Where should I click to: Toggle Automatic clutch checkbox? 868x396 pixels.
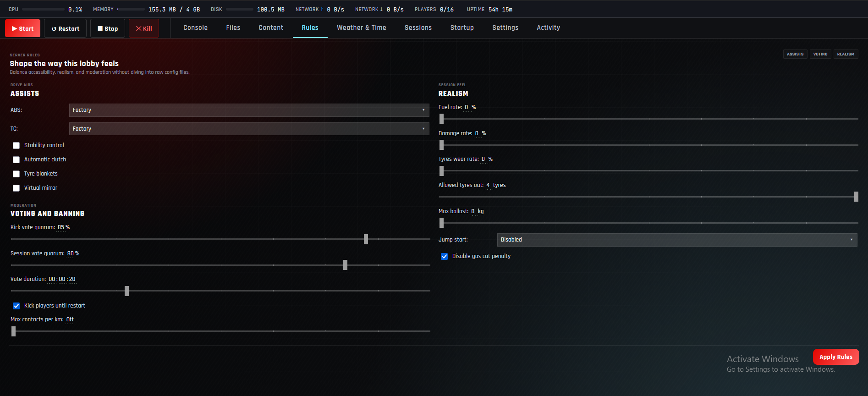tap(16, 160)
